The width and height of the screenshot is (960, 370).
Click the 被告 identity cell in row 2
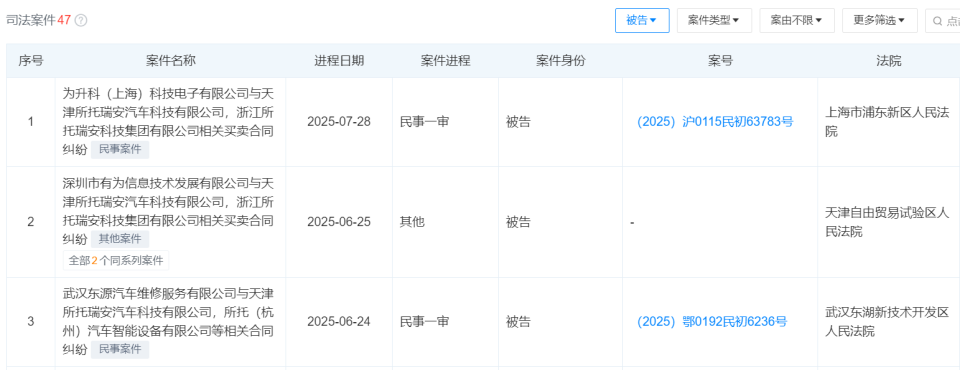click(x=518, y=222)
